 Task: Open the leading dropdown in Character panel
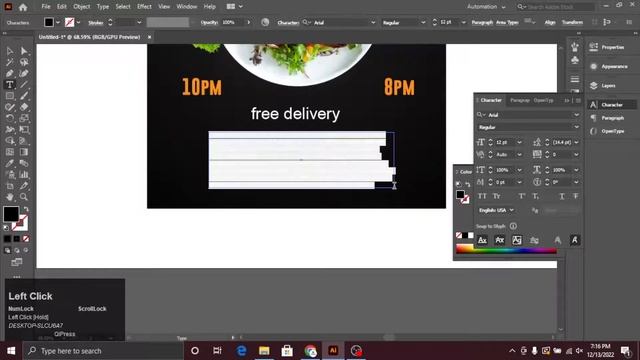point(576,142)
